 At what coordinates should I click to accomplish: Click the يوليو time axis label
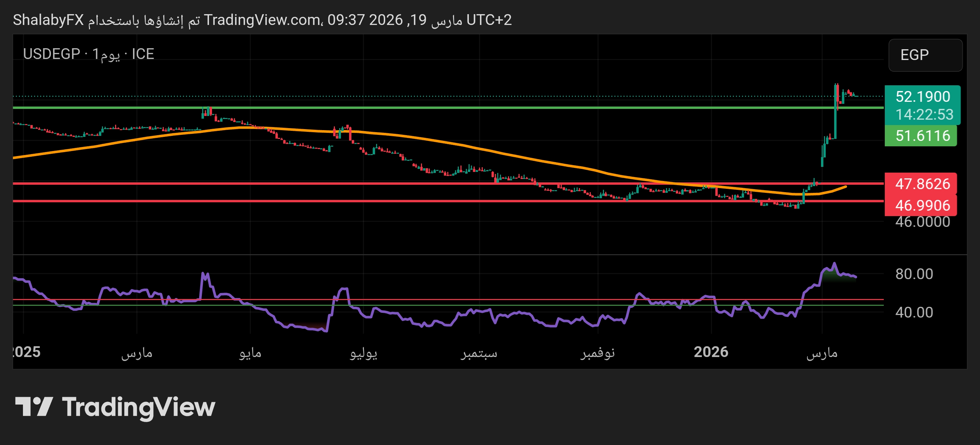click(x=363, y=353)
